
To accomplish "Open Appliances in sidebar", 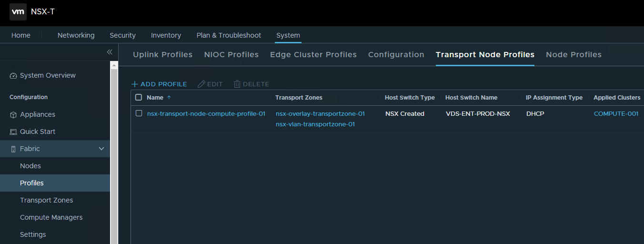I will coord(38,115).
